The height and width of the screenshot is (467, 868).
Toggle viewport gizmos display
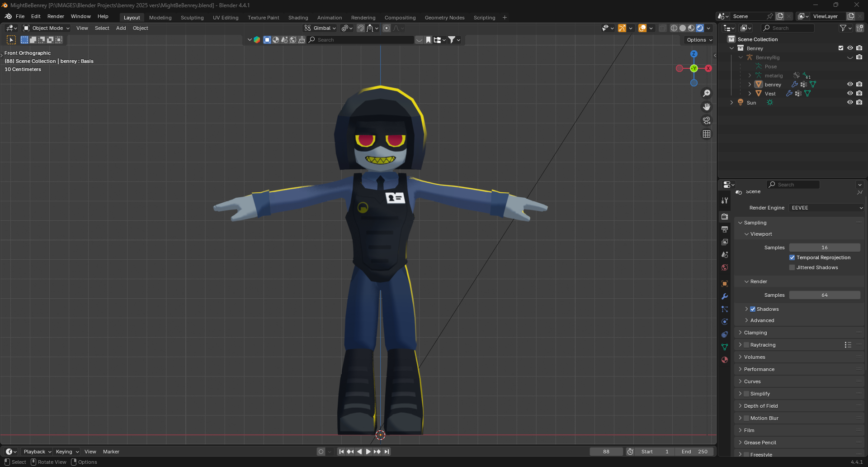622,28
